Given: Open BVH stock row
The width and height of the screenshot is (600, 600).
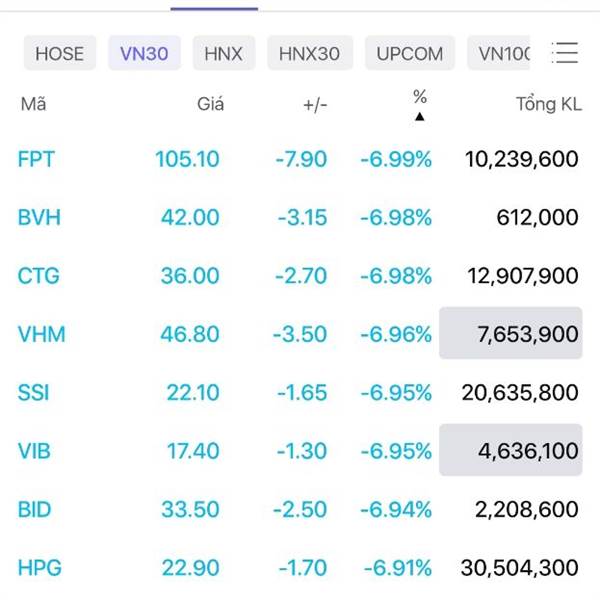Looking at the screenshot, I should click(300, 217).
